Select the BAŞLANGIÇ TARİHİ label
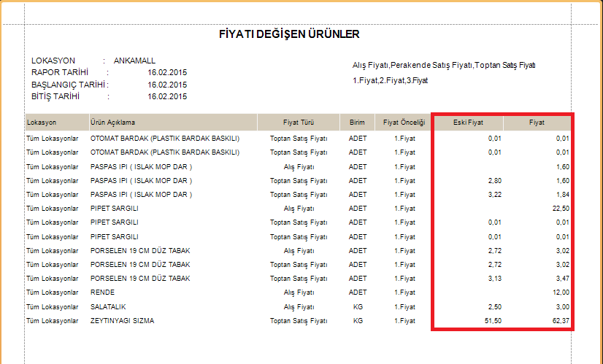Screen dimensions: 603x364 coord(68,85)
